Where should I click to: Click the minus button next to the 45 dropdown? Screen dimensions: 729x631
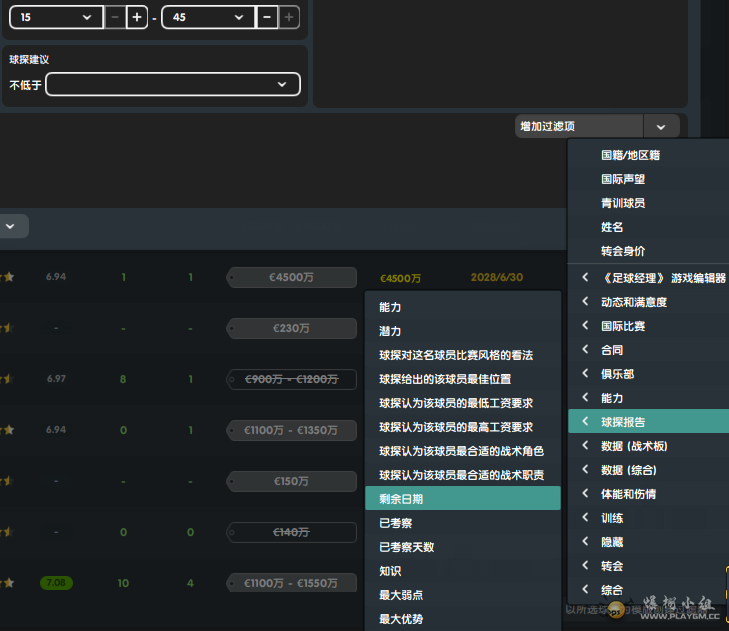(x=267, y=18)
